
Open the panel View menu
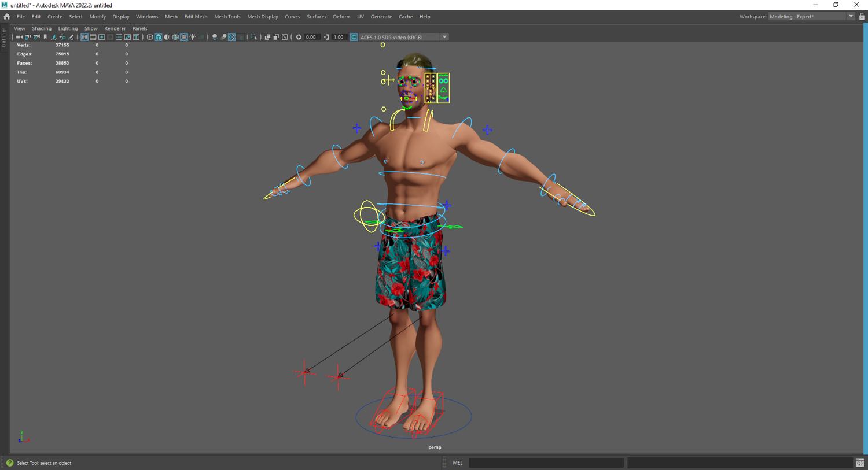[x=20, y=28]
